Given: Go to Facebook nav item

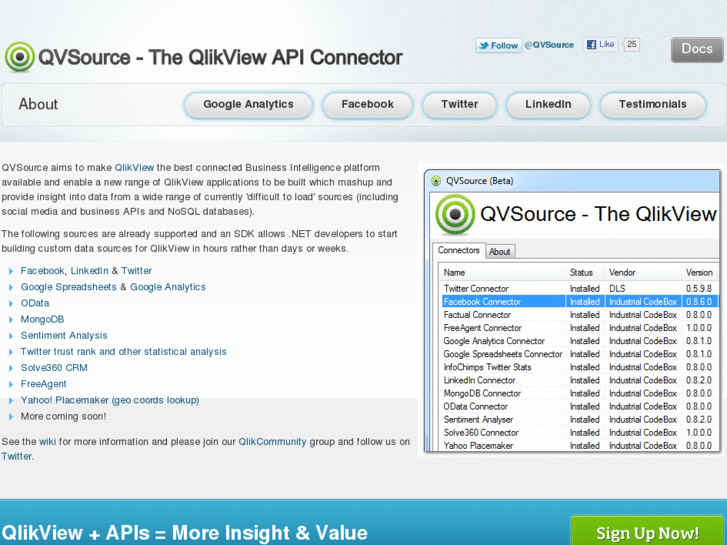Looking at the screenshot, I should pos(367,105).
